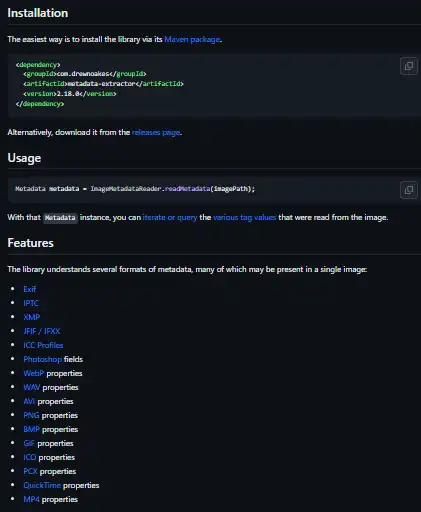421x512 pixels.
Task: Open the ICO properties link
Action: point(30,457)
